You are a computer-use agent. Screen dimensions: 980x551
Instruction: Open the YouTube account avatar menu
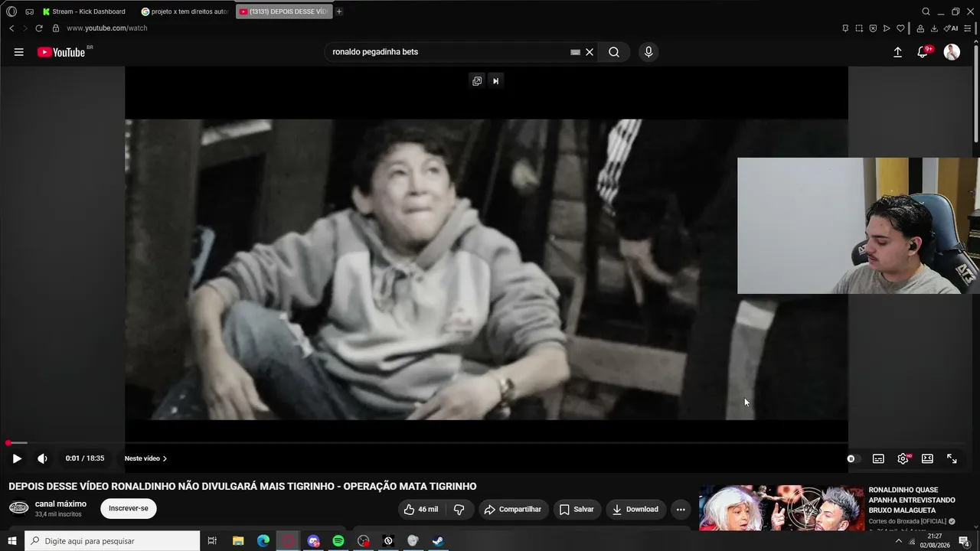tap(952, 52)
